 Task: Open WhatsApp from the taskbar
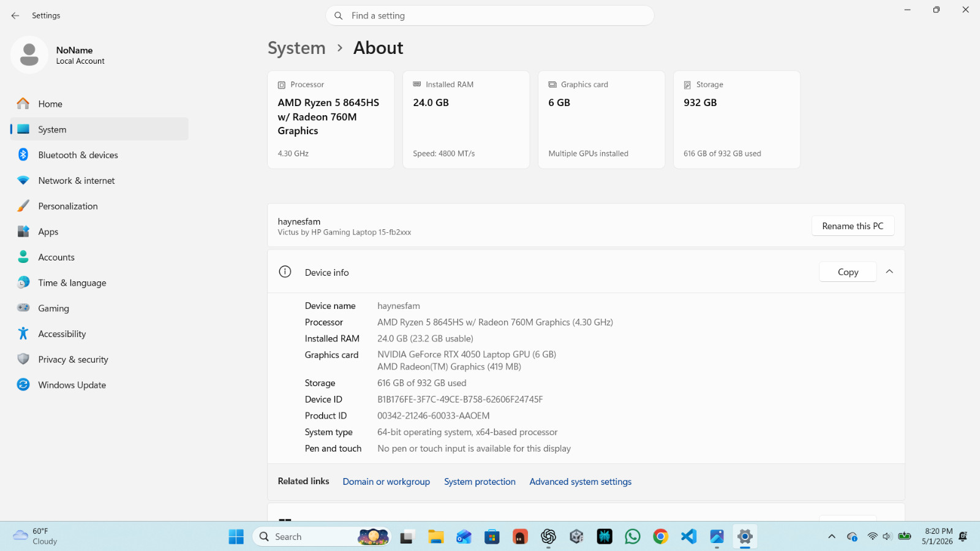[x=633, y=537]
